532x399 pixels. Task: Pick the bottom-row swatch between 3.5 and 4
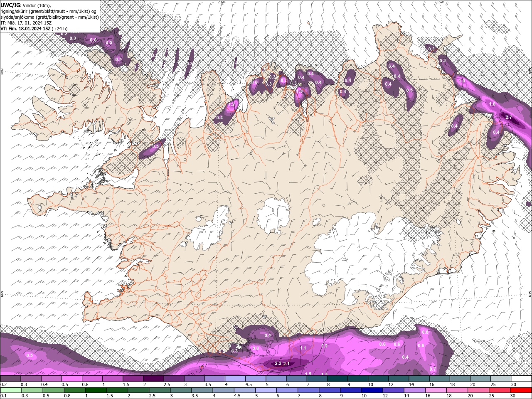(x=202, y=390)
